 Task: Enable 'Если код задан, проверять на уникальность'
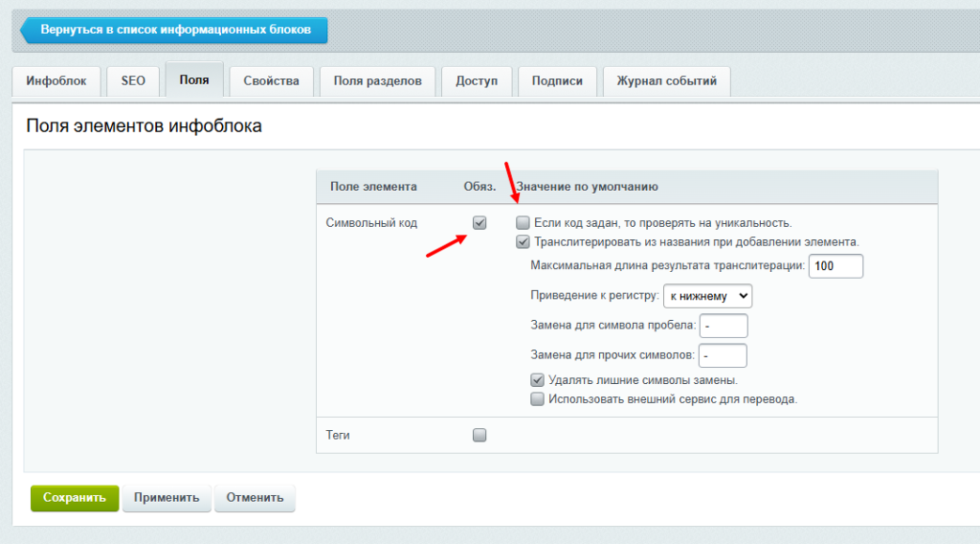point(523,223)
